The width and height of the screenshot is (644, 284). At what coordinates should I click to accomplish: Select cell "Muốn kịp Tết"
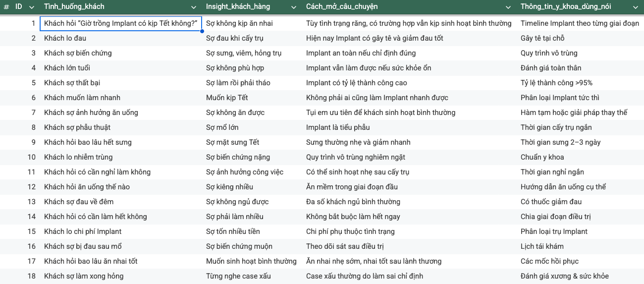pos(252,98)
